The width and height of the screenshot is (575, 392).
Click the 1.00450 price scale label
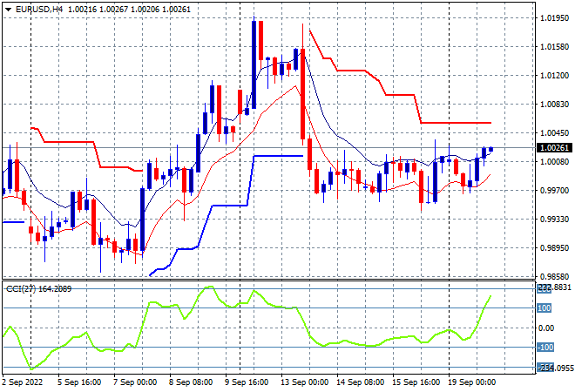pos(554,133)
